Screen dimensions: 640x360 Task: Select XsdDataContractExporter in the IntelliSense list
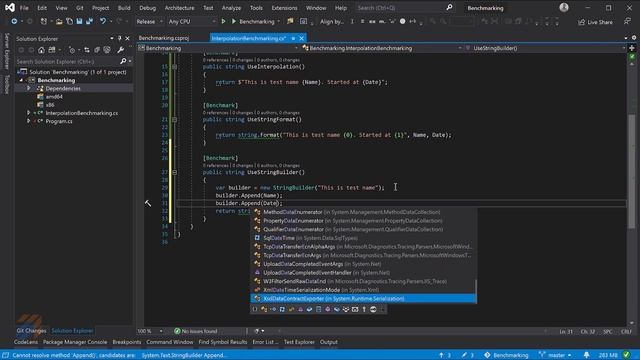point(363,298)
